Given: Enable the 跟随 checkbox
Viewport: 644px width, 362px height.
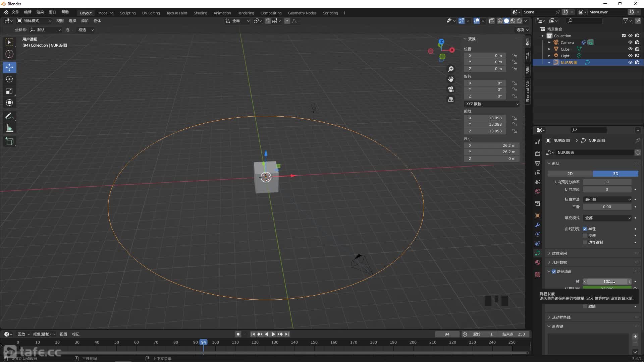Looking at the screenshot, I should (585, 306).
